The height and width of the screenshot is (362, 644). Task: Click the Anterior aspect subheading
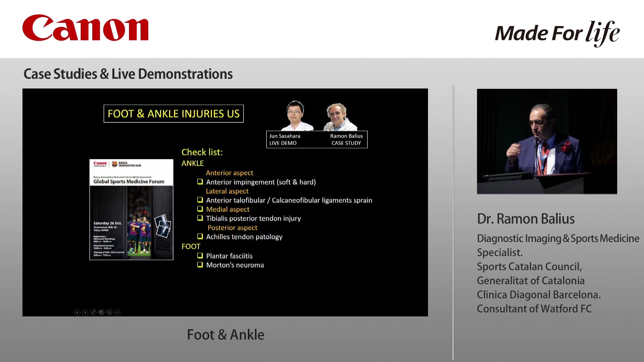[229, 173]
